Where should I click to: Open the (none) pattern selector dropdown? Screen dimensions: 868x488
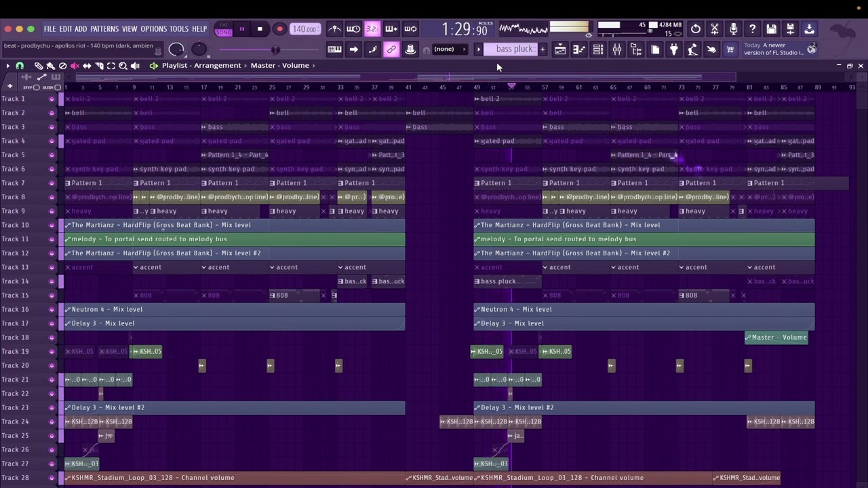(x=450, y=49)
